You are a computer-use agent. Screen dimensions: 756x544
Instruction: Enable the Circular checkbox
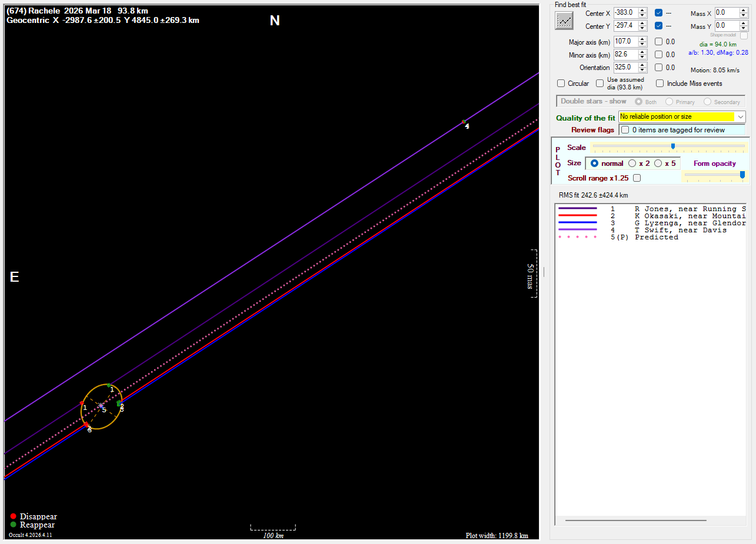tap(561, 84)
